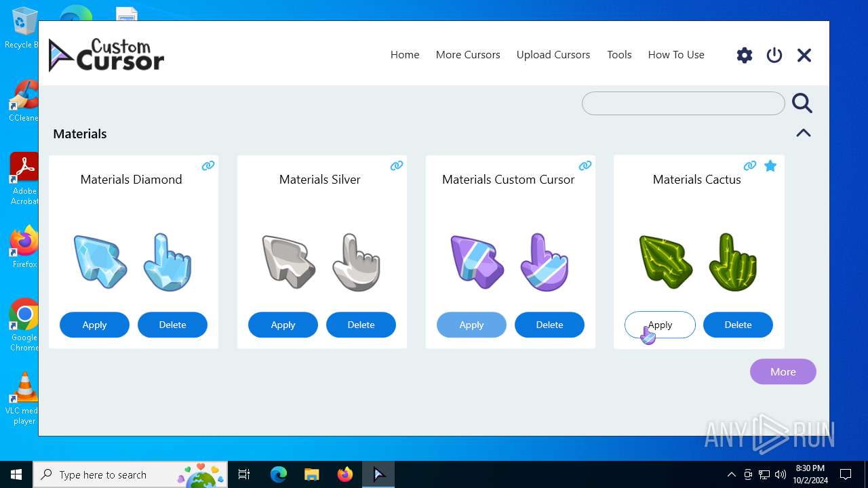Screen dimensions: 868x488
Task: Click the Custom Cursor logo
Action: click(106, 55)
